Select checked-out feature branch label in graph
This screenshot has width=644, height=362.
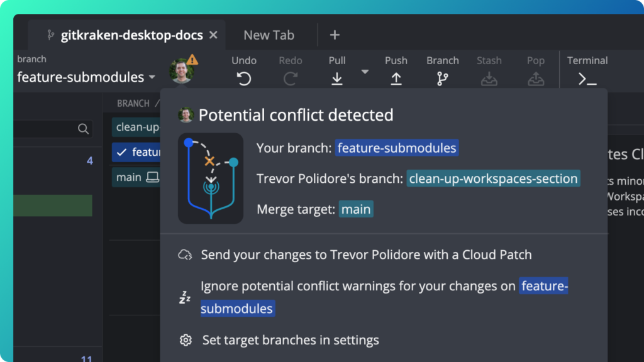pos(136,152)
